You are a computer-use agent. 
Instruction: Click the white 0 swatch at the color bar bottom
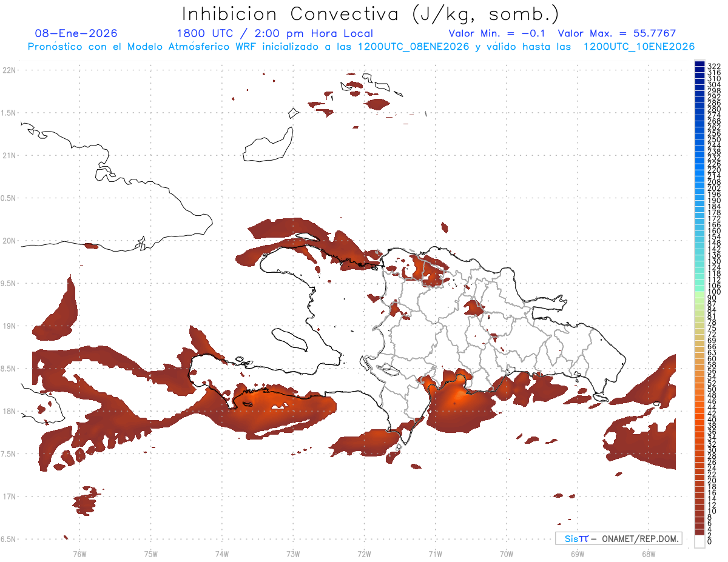(x=699, y=542)
